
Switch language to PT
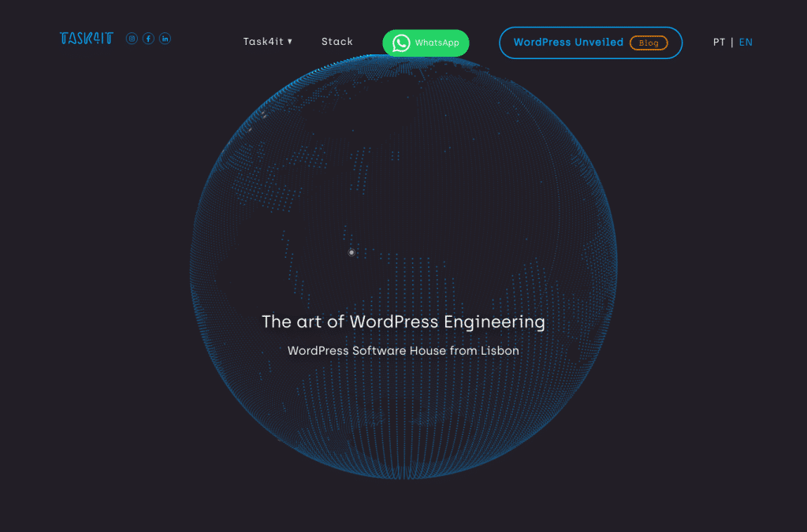point(719,43)
